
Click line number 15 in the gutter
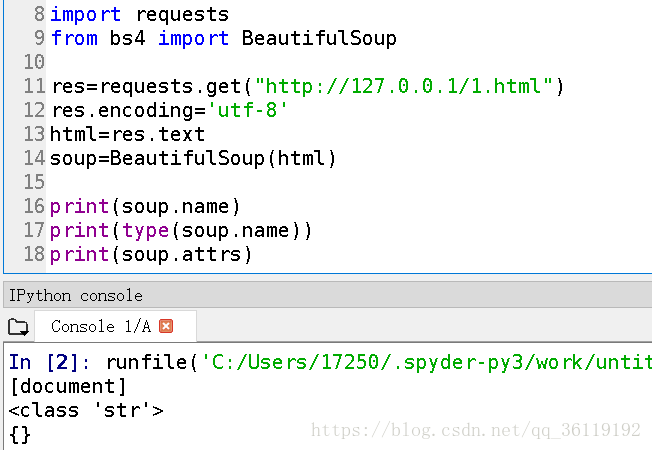click(x=34, y=182)
